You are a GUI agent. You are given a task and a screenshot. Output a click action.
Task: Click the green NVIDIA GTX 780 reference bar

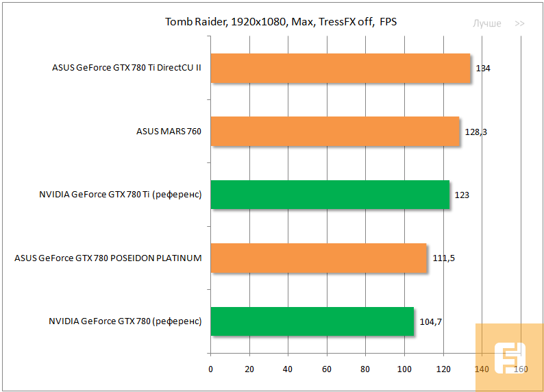pyautogui.click(x=312, y=321)
